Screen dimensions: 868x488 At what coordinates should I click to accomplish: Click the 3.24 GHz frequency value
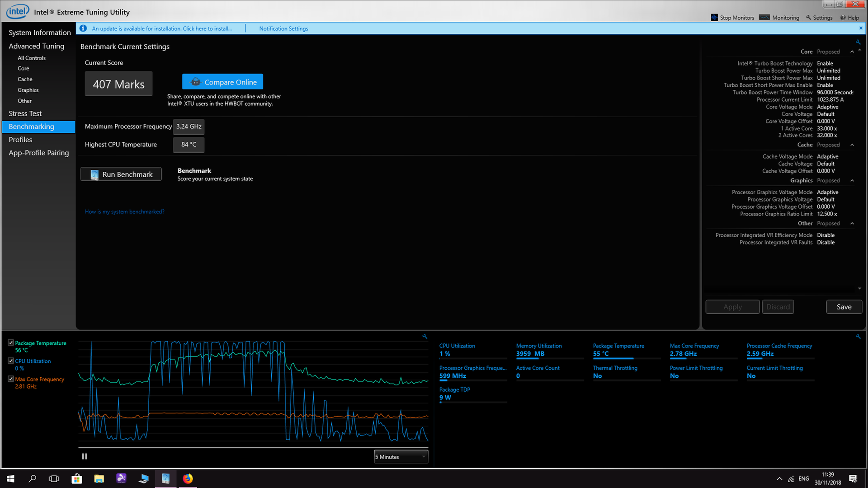click(189, 127)
